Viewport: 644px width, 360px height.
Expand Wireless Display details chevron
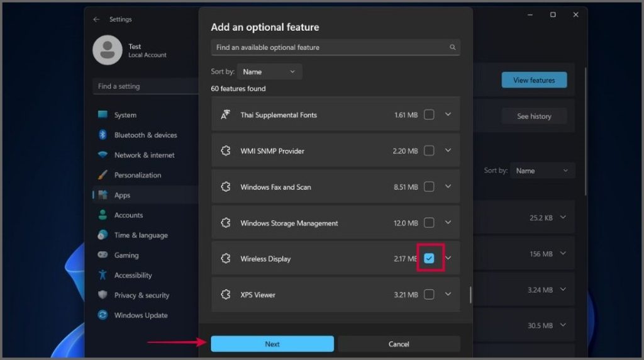448,258
